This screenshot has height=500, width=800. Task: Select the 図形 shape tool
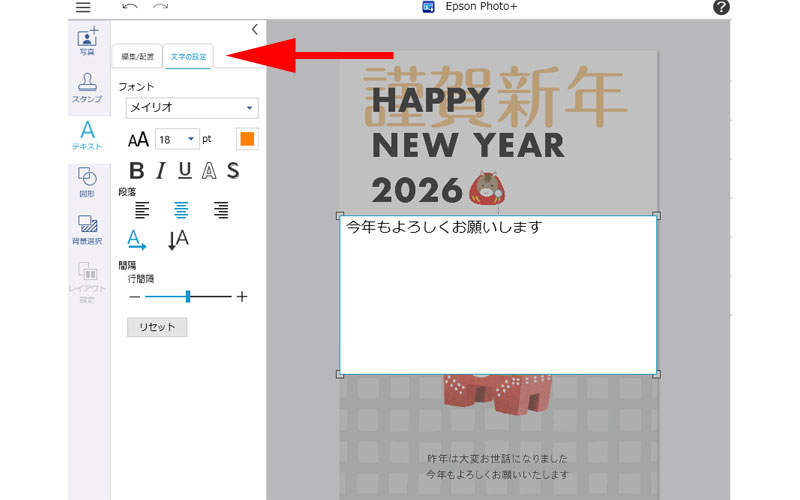(87, 182)
